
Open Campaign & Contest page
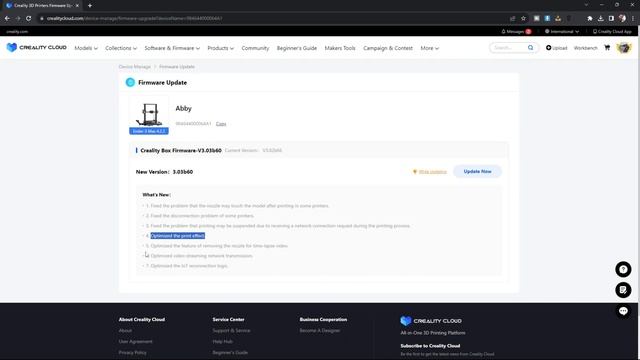[x=388, y=48]
